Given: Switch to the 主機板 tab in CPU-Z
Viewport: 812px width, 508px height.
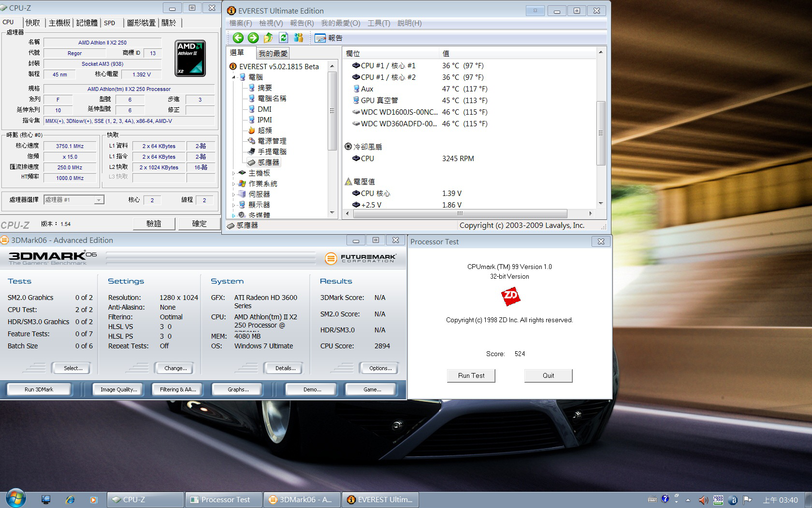Looking at the screenshot, I should 59,23.
